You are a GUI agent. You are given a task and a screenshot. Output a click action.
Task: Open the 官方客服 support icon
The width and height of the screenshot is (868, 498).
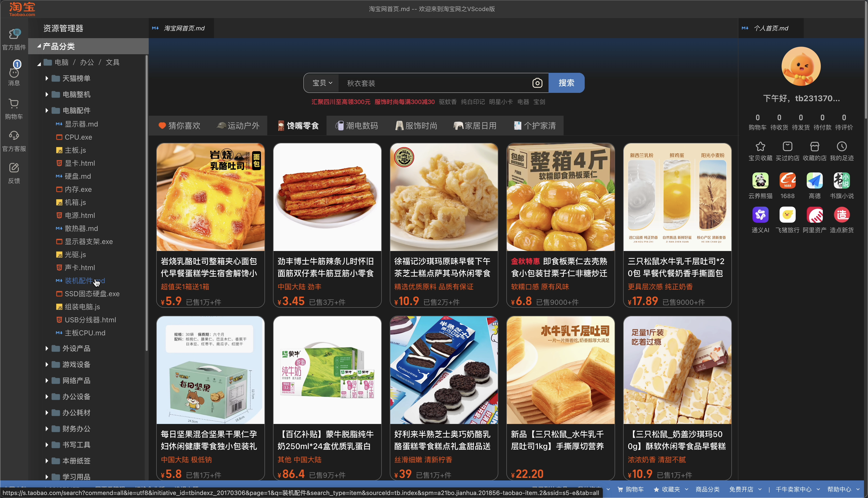[x=14, y=136]
